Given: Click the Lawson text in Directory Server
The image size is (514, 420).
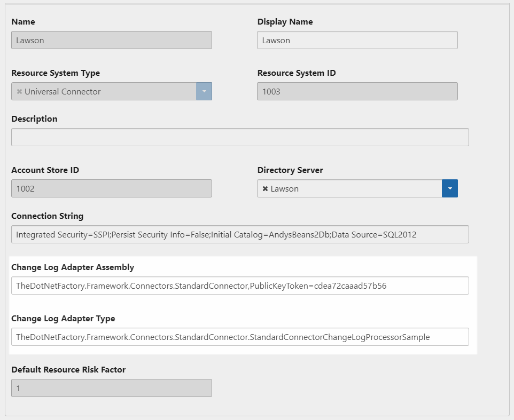Looking at the screenshot, I should pyautogui.click(x=285, y=189).
